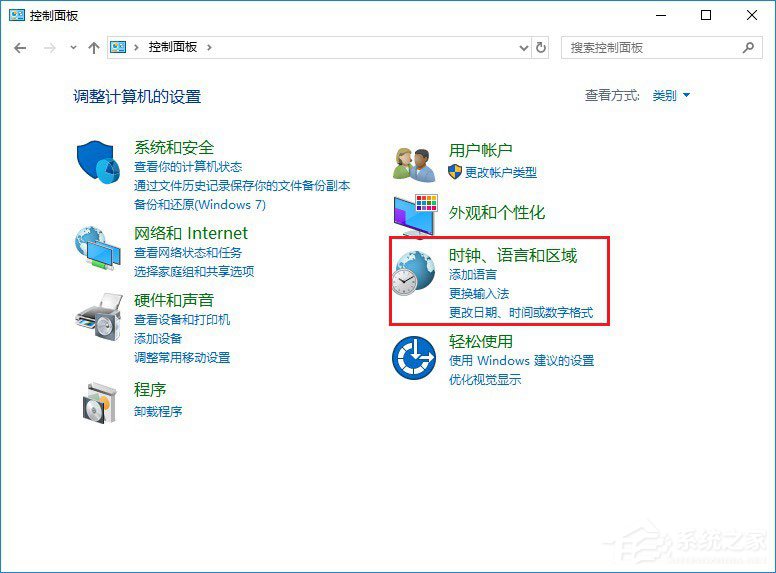Open the 硬件和声音 printer icon
776x573 pixels.
tap(99, 317)
